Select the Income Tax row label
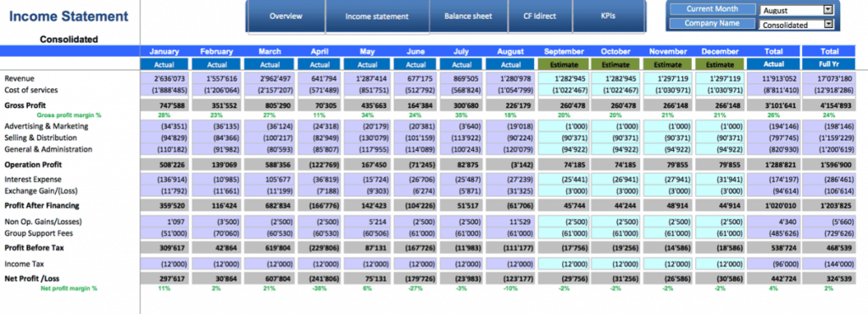Image resolution: width=868 pixels, height=314 pixels. [x=25, y=264]
